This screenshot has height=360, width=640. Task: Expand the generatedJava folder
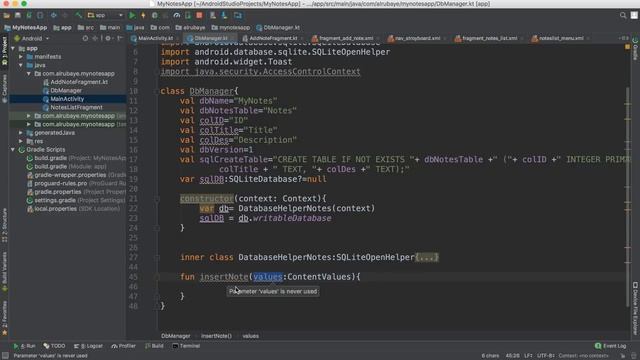pos(21,133)
